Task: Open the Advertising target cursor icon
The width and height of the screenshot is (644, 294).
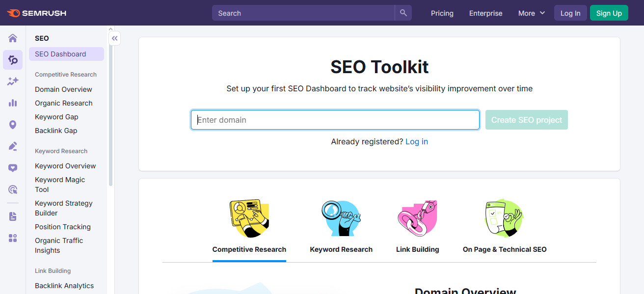Action: click(x=13, y=189)
